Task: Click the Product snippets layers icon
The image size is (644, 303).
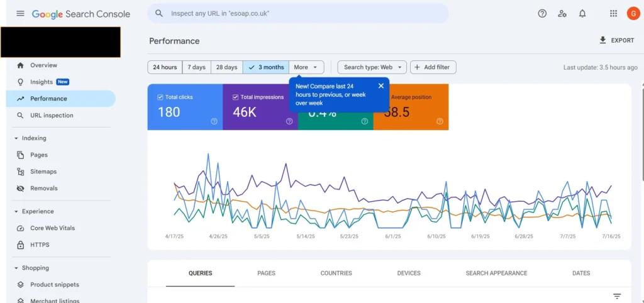Action: tap(20, 285)
